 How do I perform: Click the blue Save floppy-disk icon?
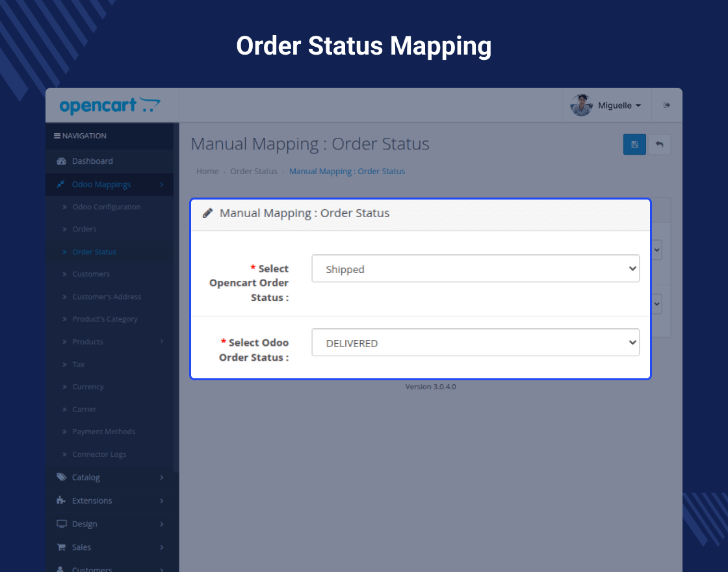(x=634, y=144)
